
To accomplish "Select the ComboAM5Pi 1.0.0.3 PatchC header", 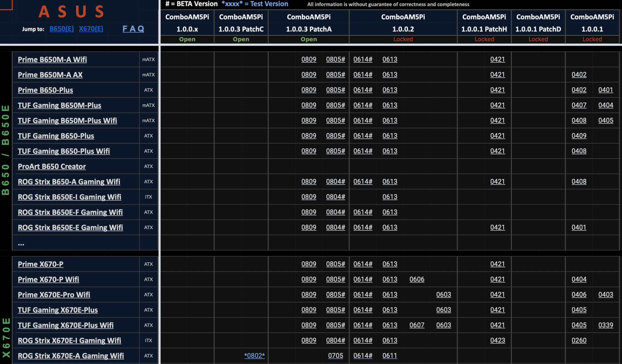I will pos(241,23).
